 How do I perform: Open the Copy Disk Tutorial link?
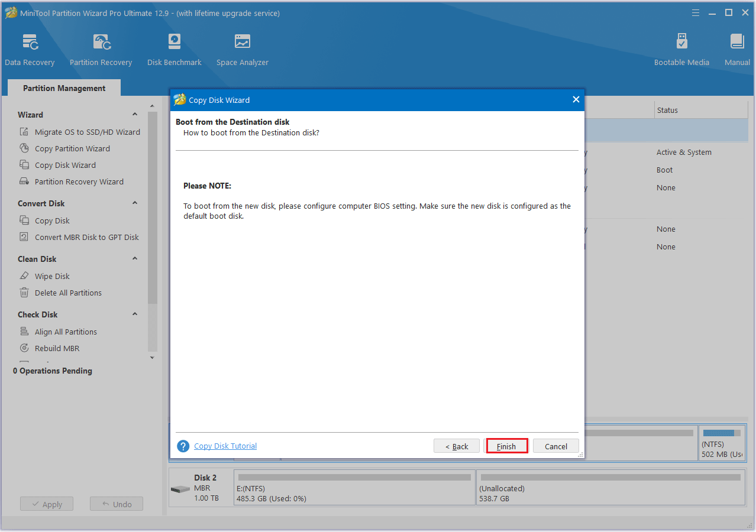225,446
